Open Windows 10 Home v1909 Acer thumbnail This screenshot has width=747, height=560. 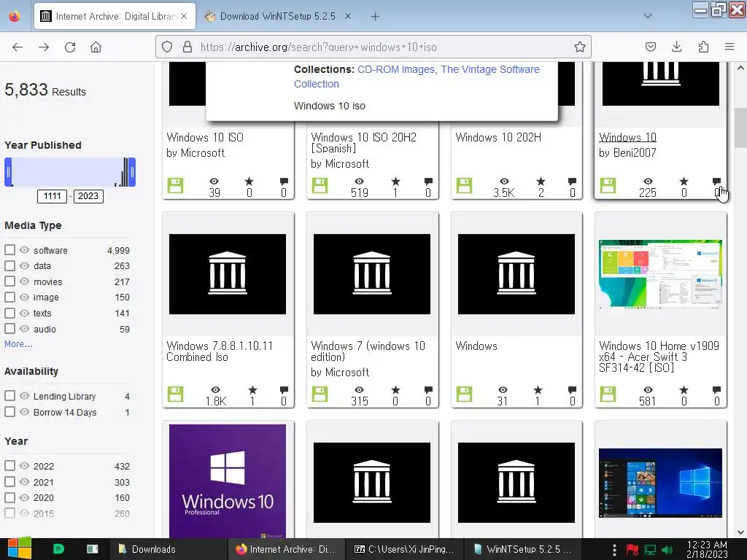click(660, 274)
